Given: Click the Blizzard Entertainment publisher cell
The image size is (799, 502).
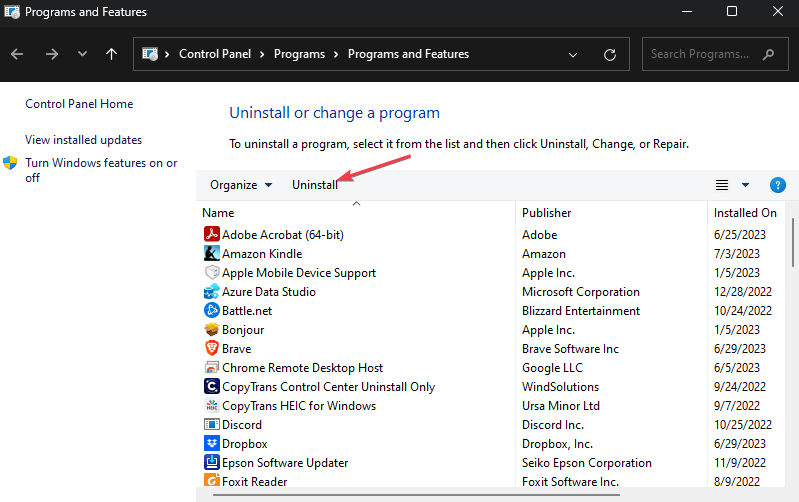Looking at the screenshot, I should [x=580, y=311].
